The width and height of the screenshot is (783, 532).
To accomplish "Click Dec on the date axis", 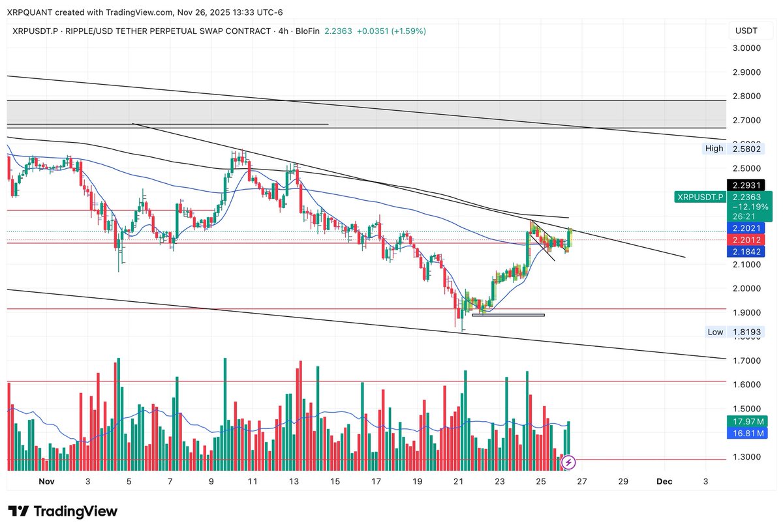I will (x=665, y=481).
